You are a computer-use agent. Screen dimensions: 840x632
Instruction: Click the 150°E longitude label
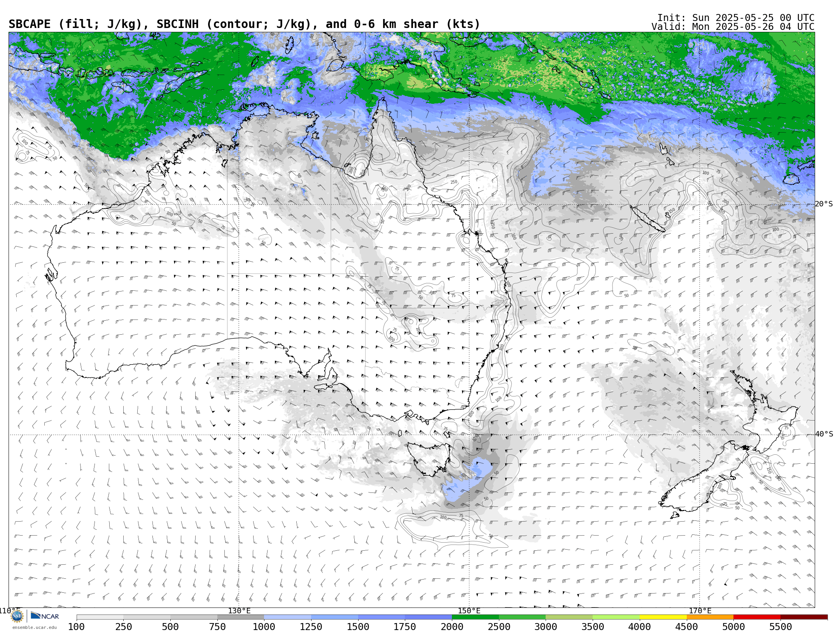[x=469, y=611]
